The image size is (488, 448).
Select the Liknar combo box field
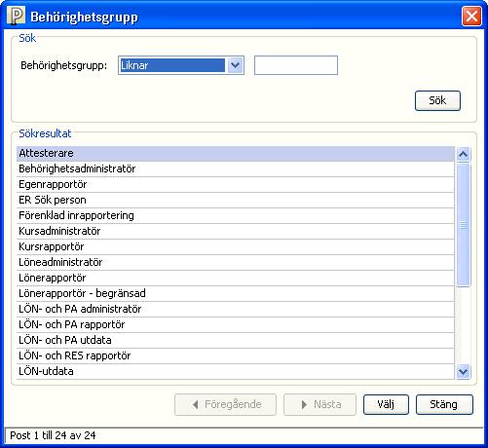click(181, 65)
